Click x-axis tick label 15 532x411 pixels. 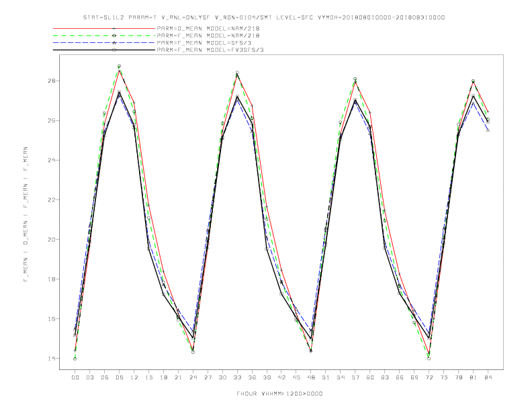(x=148, y=377)
